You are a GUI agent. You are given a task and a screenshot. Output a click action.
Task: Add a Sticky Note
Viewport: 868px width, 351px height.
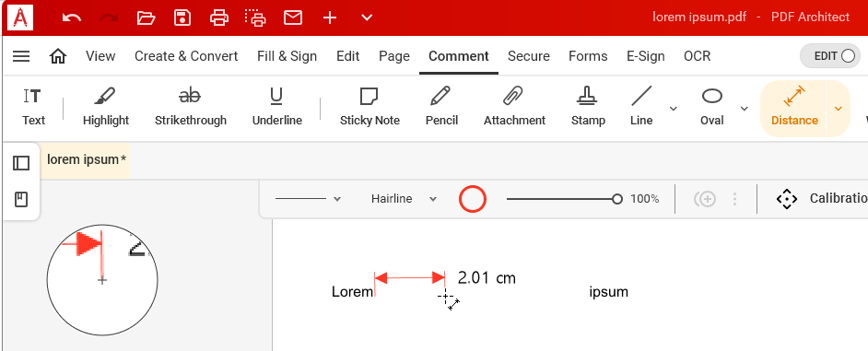(369, 107)
